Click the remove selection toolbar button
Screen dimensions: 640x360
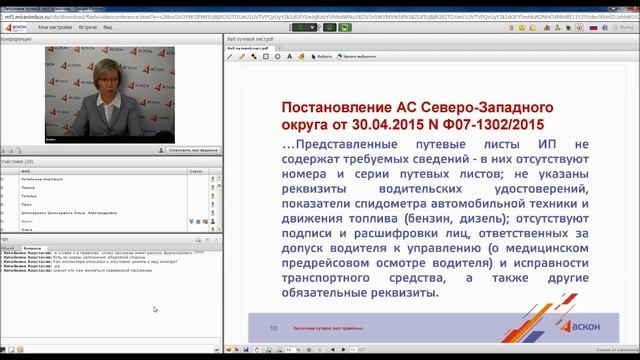356,57
